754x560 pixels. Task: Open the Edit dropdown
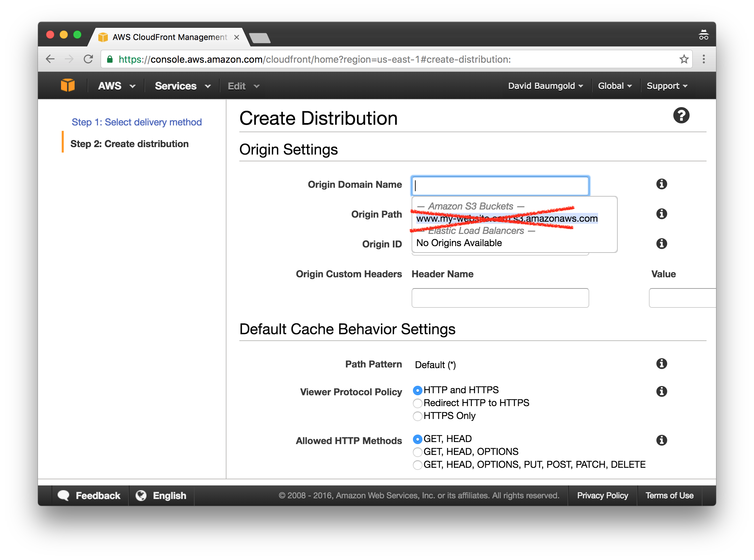pyautogui.click(x=243, y=86)
